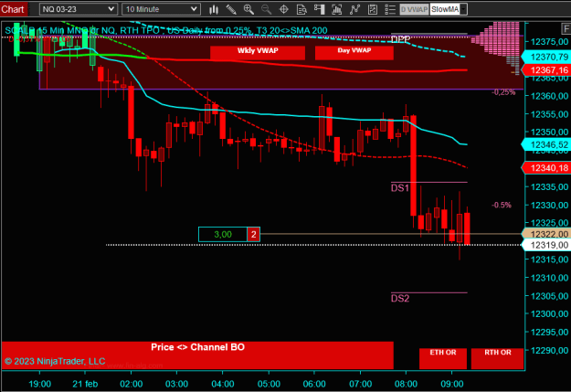Expand the SlowMA dropdown arrow

[463, 9]
